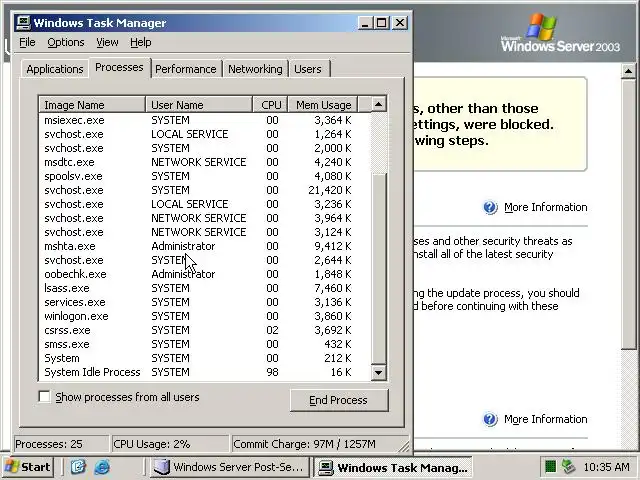Click the Task Manager title bar icon
Screen dimensions: 640x480
pyautogui.click(x=23, y=23)
